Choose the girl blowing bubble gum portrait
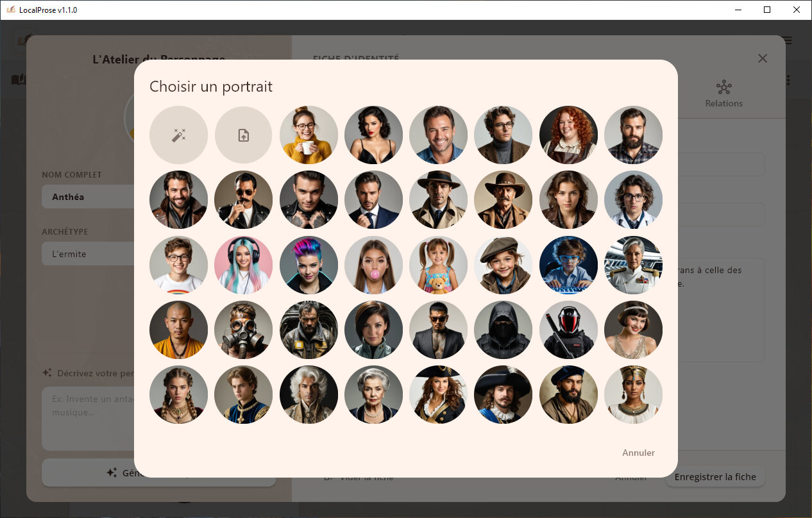 tap(374, 265)
